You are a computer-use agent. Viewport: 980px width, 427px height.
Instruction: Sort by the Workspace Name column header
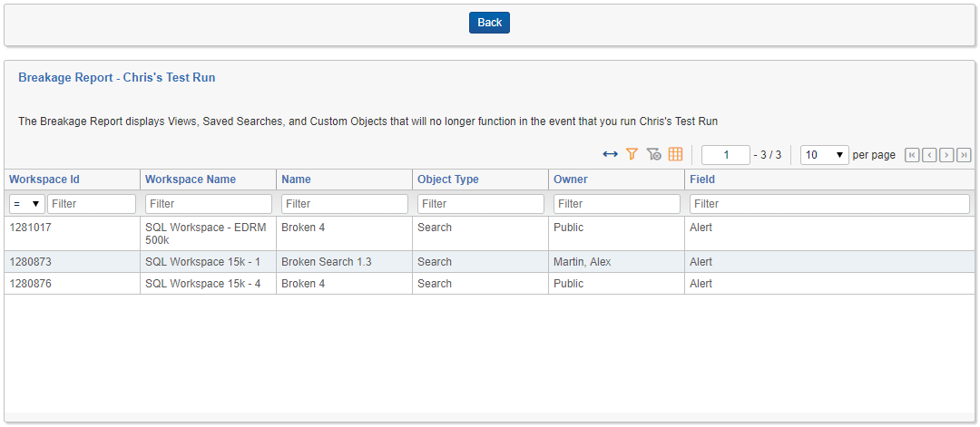tap(191, 180)
